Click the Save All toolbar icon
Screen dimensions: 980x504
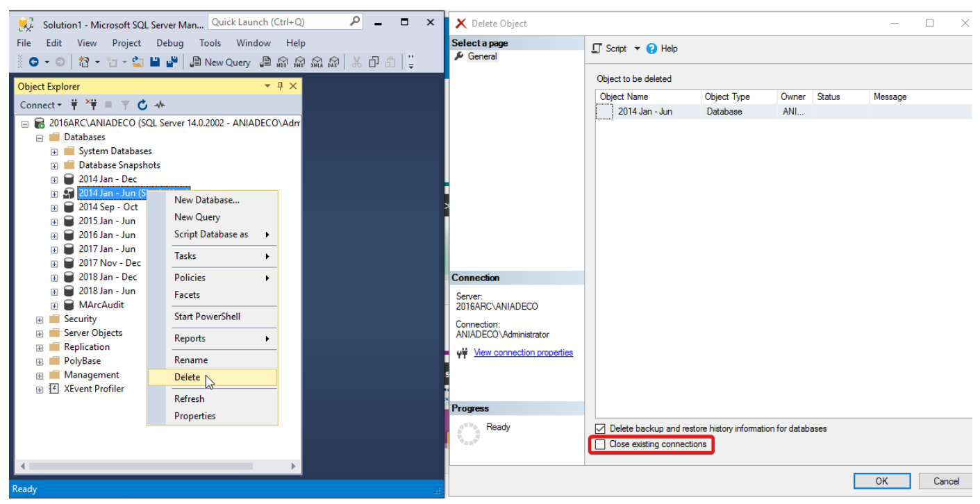pyautogui.click(x=172, y=62)
